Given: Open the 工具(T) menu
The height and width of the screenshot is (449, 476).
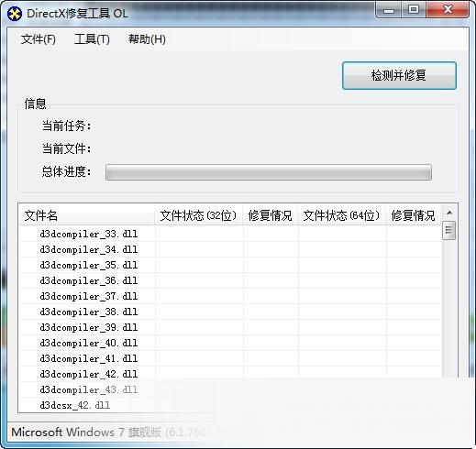Looking at the screenshot, I should pos(92,39).
